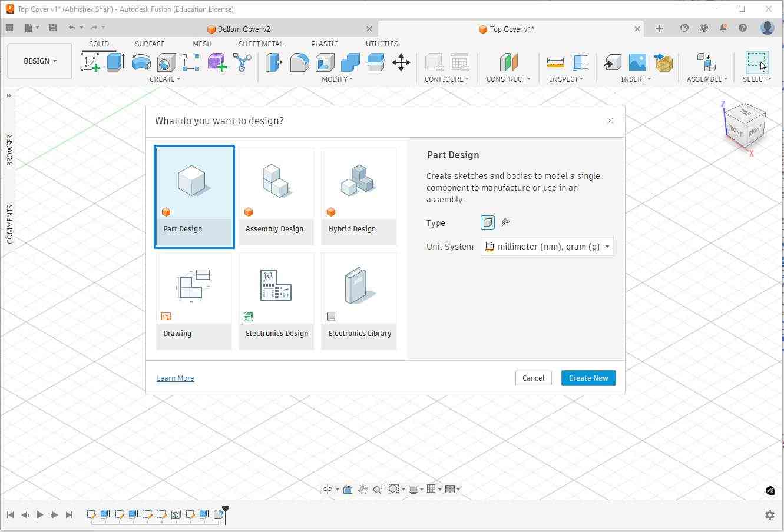Activate the Select window tool icon
The height and width of the screenshot is (532, 784).
point(757,62)
